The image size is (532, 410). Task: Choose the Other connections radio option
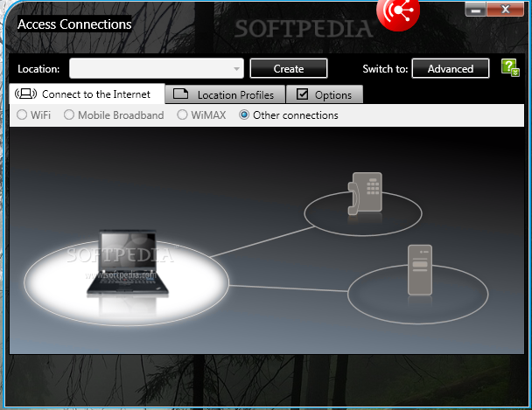click(244, 115)
